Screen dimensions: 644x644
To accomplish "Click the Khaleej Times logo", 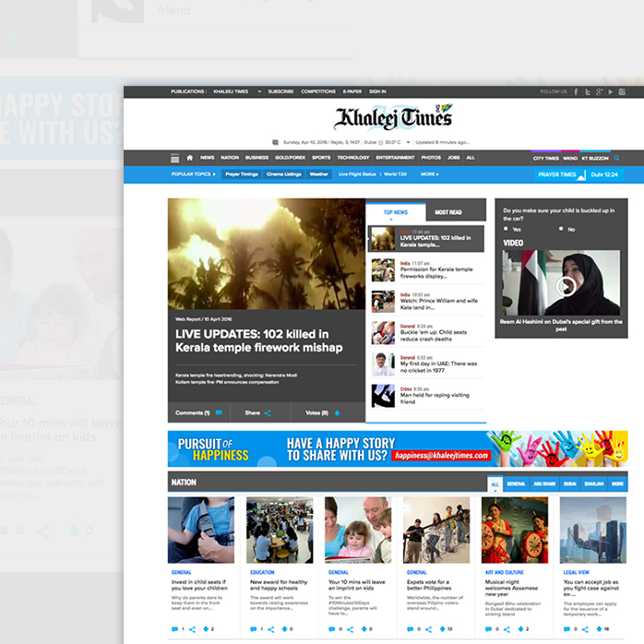I will point(393,117).
